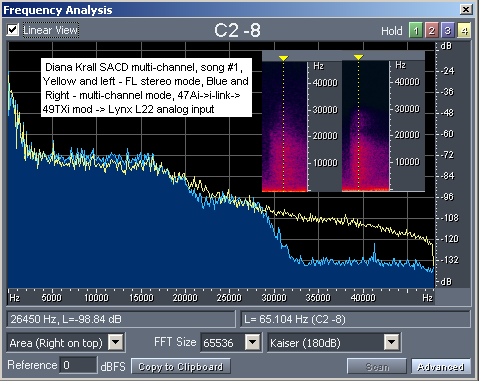This screenshot has width=479, height=381.
Task: Expand the FFT Size 65536 dropdown
Action: coord(252,342)
